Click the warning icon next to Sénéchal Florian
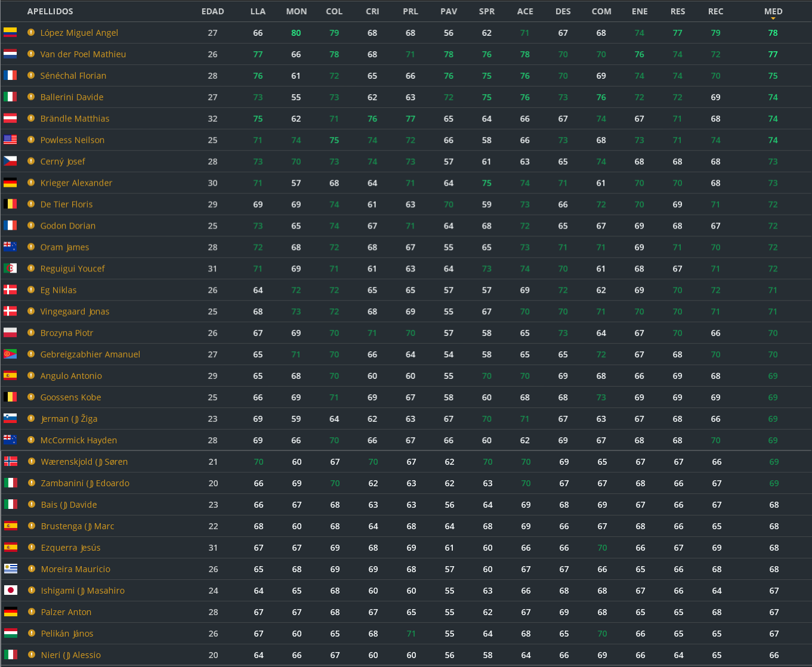812x667 pixels. [x=31, y=75]
